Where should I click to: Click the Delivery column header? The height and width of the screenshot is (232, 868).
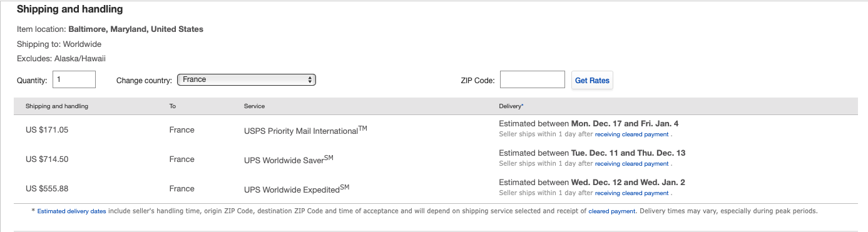511,106
